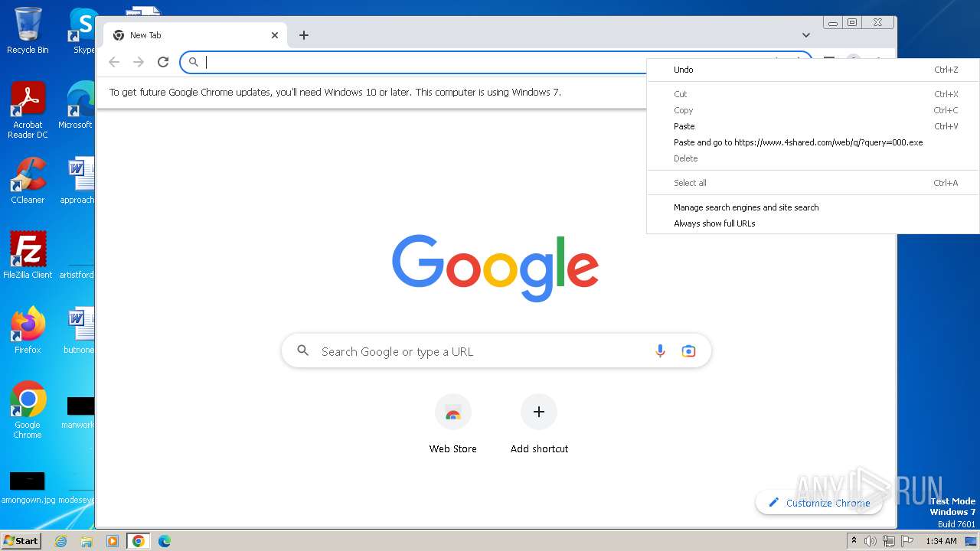This screenshot has height=551, width=980.
Task: Open Acrobat Reader DC desktop icon
Action: pos(28,111)
